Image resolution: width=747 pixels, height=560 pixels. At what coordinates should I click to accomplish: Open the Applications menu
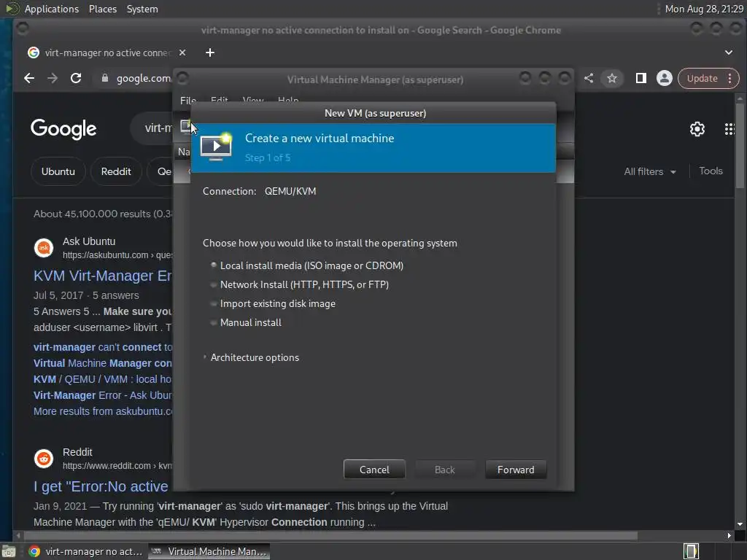pos(52,9)
